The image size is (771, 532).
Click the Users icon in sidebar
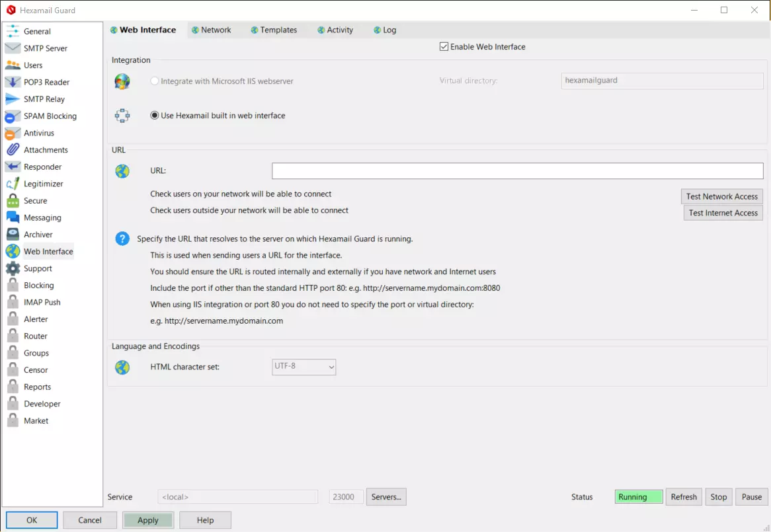[13, 65]
